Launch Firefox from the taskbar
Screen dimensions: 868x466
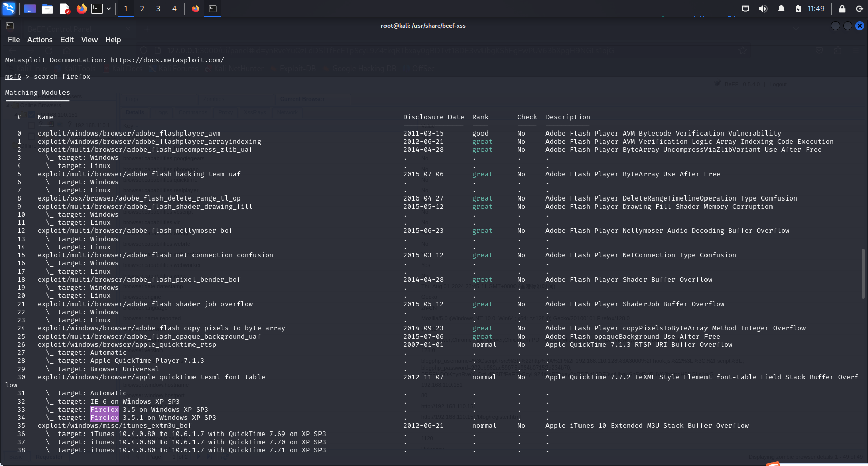pos(81,9)
